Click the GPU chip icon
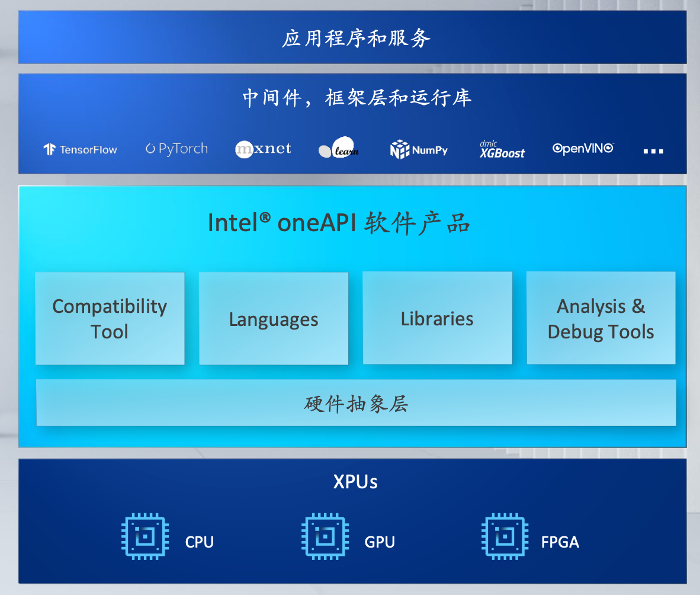The width and height of the screenshot is (700, 595). coord(325,536)
